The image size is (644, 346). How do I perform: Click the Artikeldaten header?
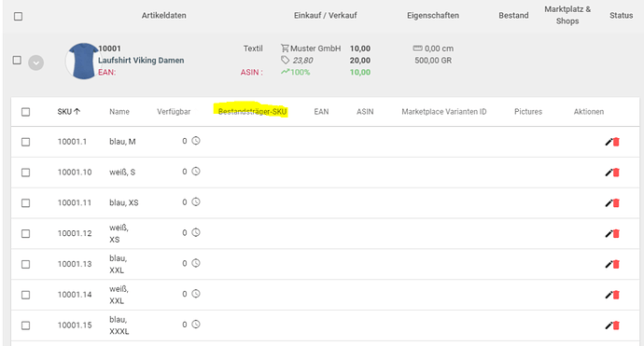[x=164, y=16]
